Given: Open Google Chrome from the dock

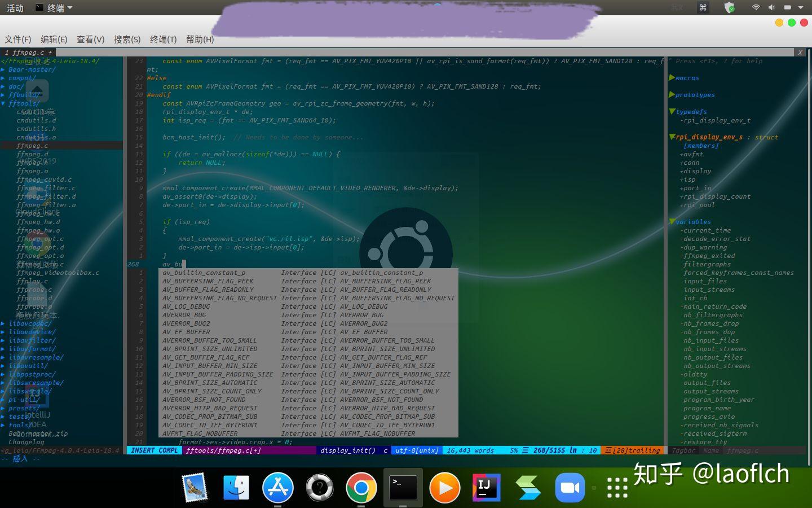Looking at the screenshot, I should (x=360, y=487).
